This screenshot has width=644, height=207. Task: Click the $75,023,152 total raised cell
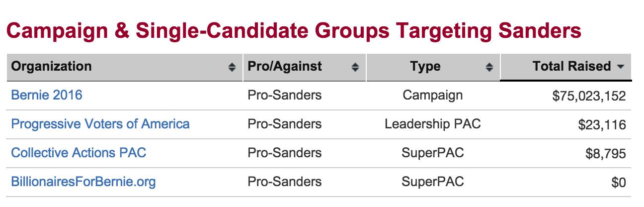[x=589, y=96]
